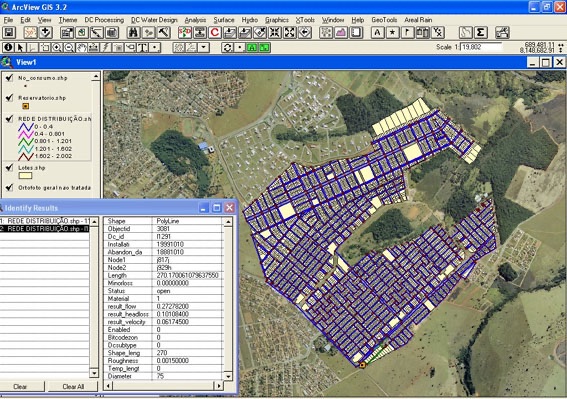Viewport: 567px width, 399px height.
Task: Open the Theme Table icon
Action: click(112, 33)
